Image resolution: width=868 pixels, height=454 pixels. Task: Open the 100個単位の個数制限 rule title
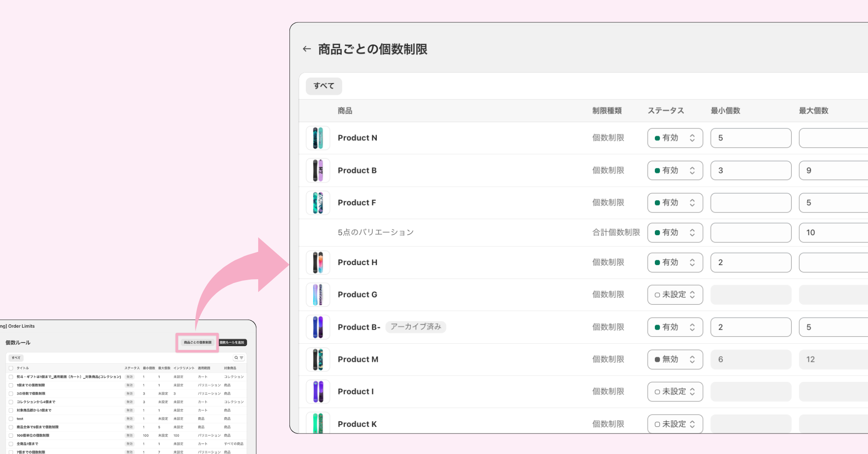(x=33, y=435)
